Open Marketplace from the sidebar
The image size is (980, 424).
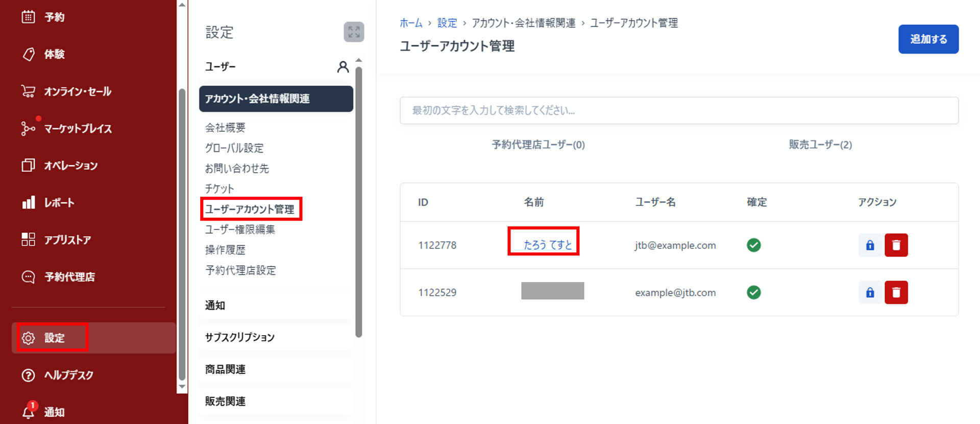[x=78, y=129]
